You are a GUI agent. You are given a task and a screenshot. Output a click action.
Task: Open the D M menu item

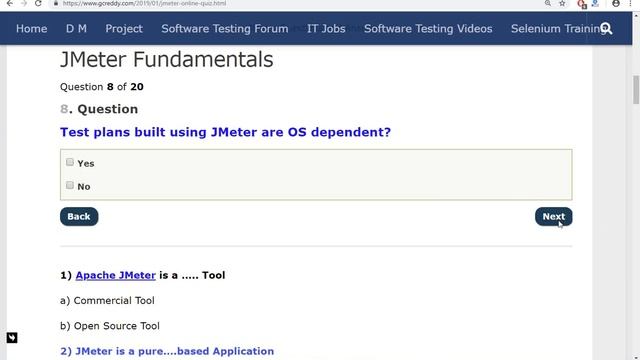coord(76,29)
